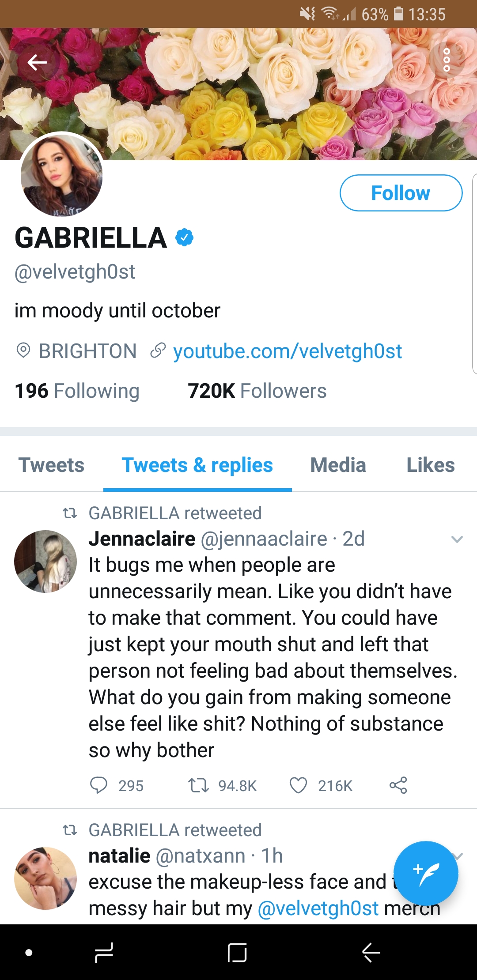Open the three-dot overflow menu
This screenshot has width=477, height=980.
tap(447, 60)
